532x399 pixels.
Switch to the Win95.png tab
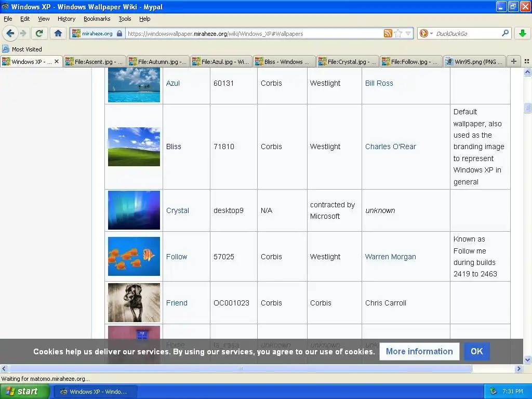pos(475,62)
